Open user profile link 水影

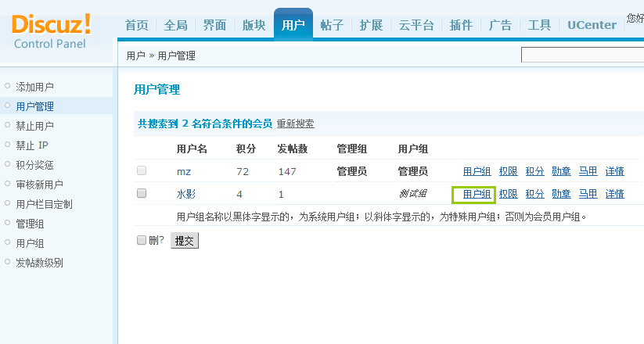(x=186, y=194)
